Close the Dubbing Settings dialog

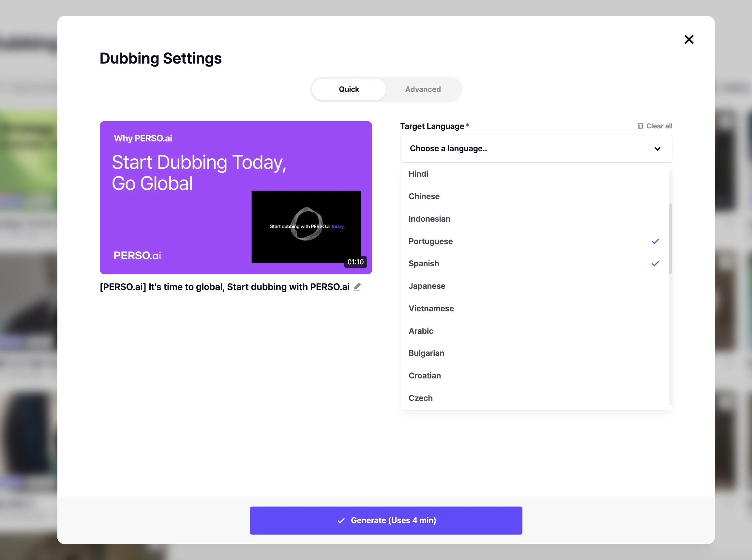689,40
